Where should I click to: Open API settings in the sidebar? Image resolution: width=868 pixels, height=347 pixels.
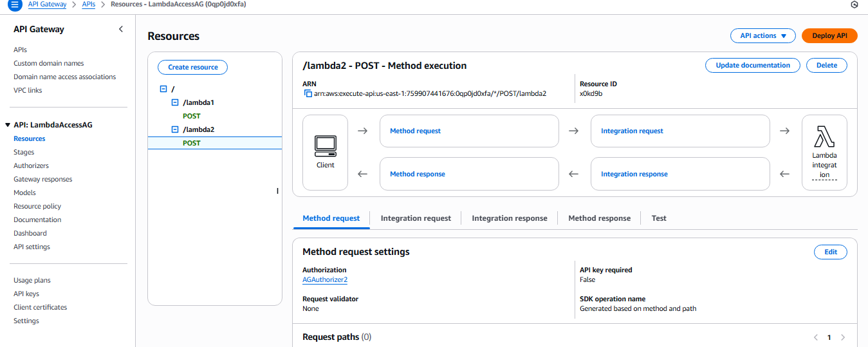(x=32, y=247)
